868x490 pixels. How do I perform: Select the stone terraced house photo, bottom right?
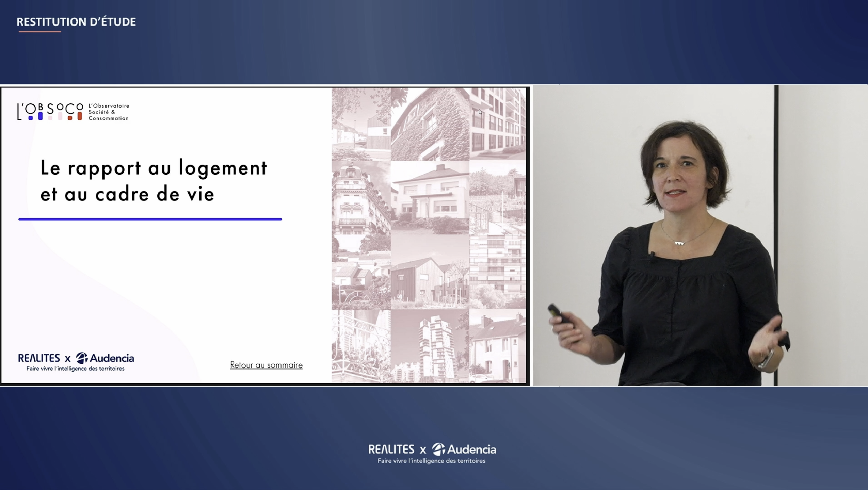(497, 345)
